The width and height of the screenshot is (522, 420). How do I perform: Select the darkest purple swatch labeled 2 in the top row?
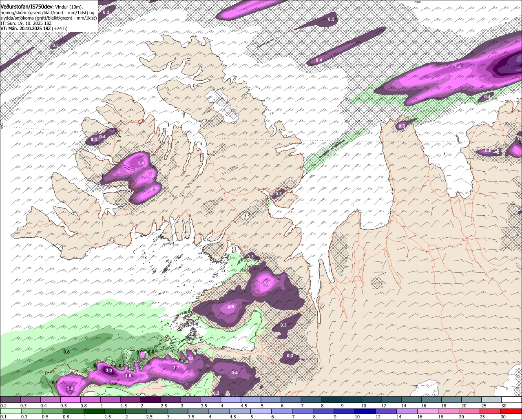pos(150,400)
